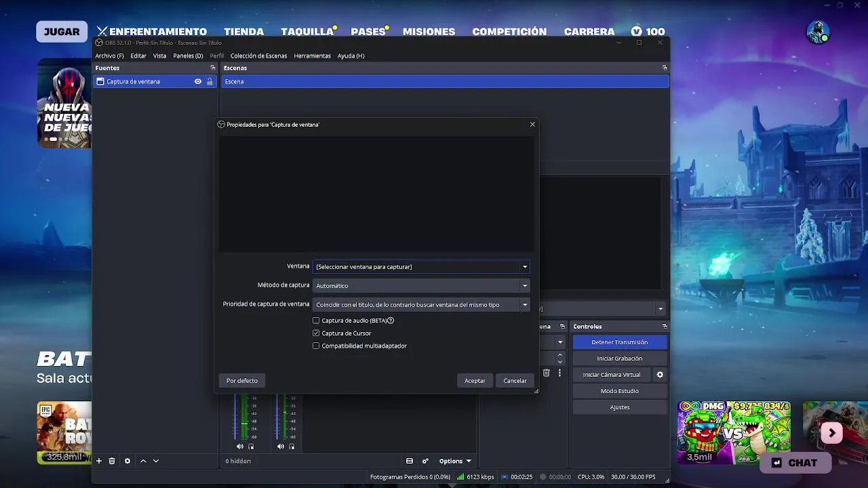Image resolution: width=868 pixels, height=488 pixels.
Task: Hide Captura de ventana with eye icon
Action: [x=198, y=81]
